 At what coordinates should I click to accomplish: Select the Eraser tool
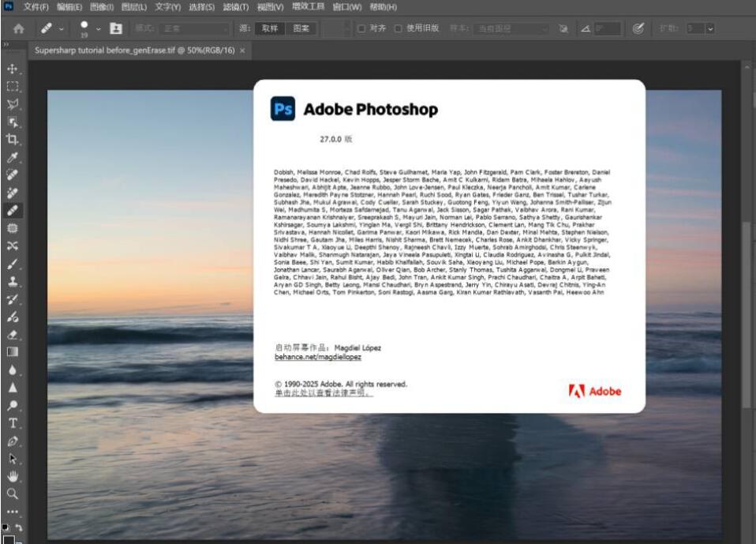click(x=13, y=334)
